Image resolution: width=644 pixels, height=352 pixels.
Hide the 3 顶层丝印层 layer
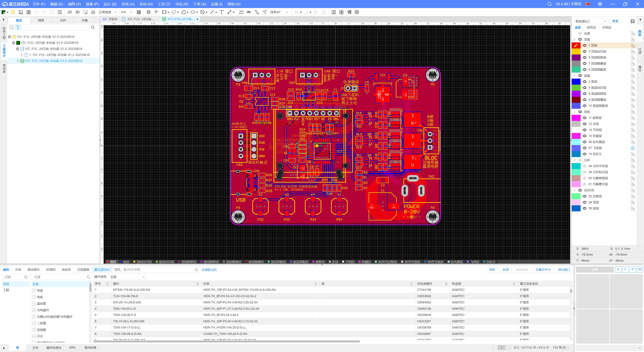(584, 51)
